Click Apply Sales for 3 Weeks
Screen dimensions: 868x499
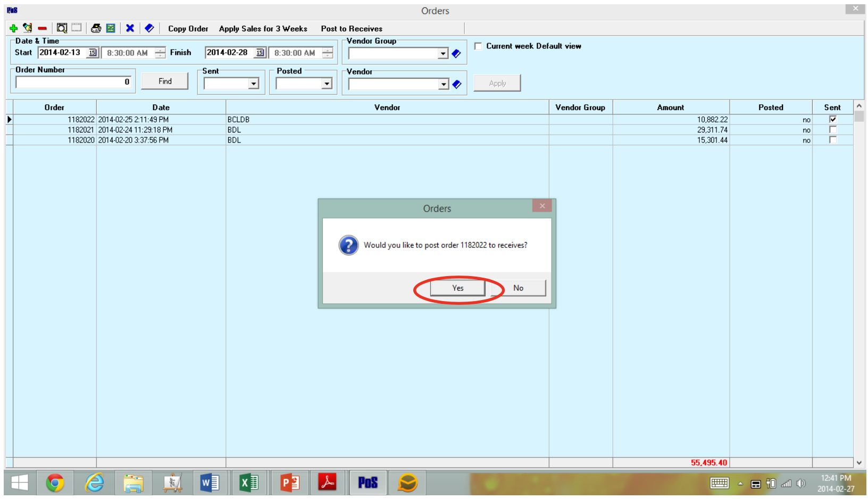pos(263,29)
